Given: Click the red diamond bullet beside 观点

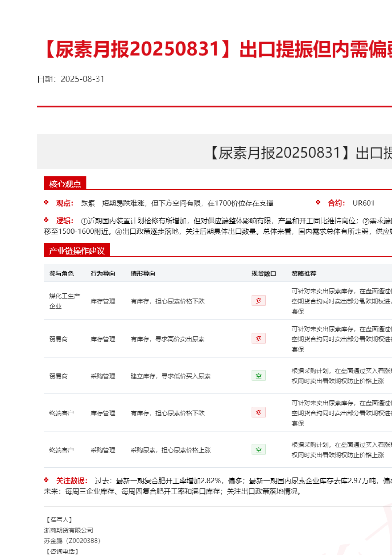Looking at the screenshot, I should pyautogui.click(x=46, y=203).
